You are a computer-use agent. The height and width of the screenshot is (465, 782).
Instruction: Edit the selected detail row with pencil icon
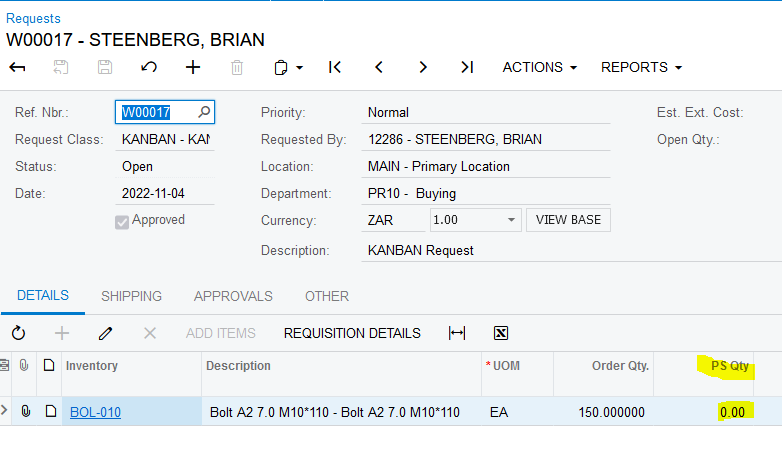[x=106, y=333]
